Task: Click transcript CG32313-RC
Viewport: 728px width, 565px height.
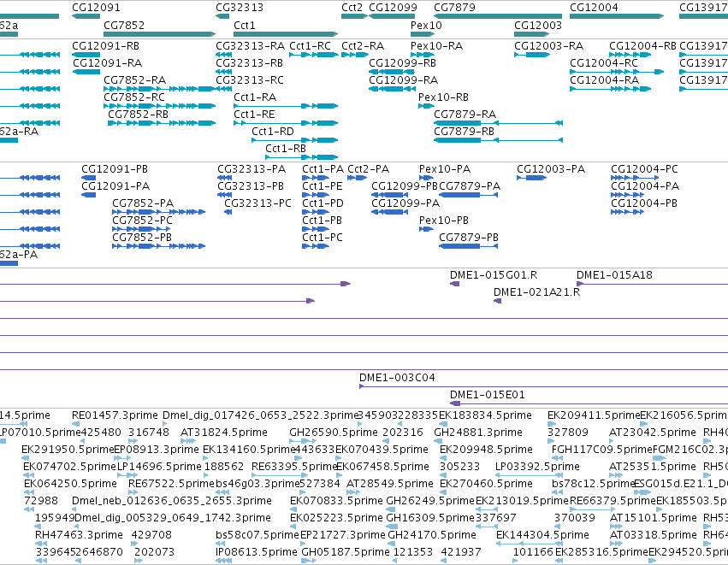Action: pyautogui.click(x=250, y=80)
